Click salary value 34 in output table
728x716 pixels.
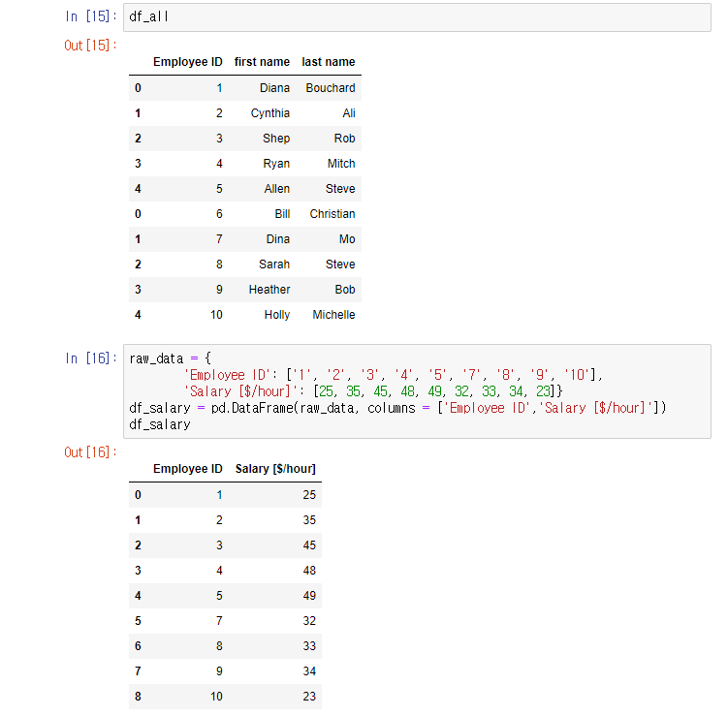[309, 671]
